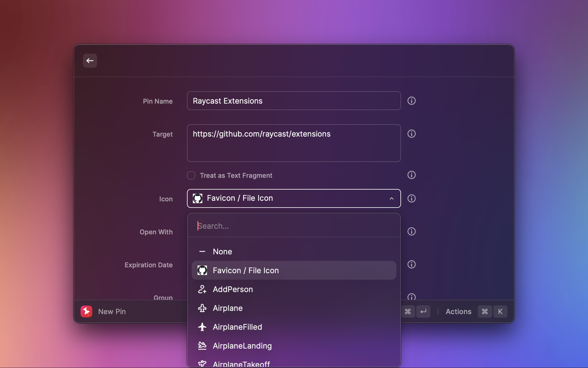Open the Actions menu button
Screen dimensions: 588x368
coord(458,311)
